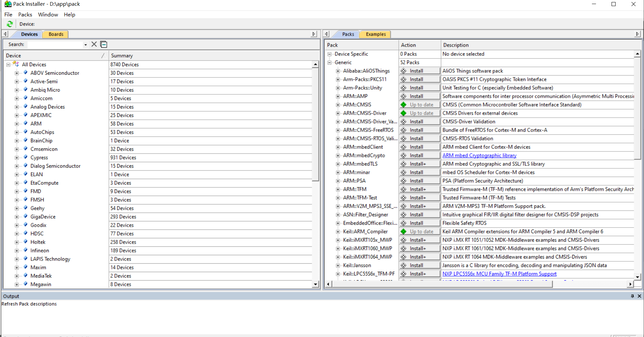Click the GigaDevice vendor icon
Viewport: 644px width, 337px height.
(x=25, y=216)
